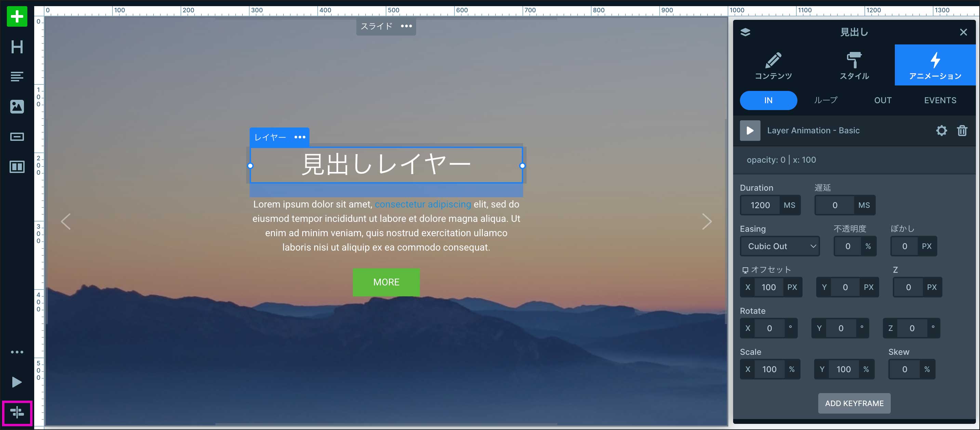This screenshot has width=980, height=430.
Task: Switch to the スタイル tab
Action: point(854,65)
